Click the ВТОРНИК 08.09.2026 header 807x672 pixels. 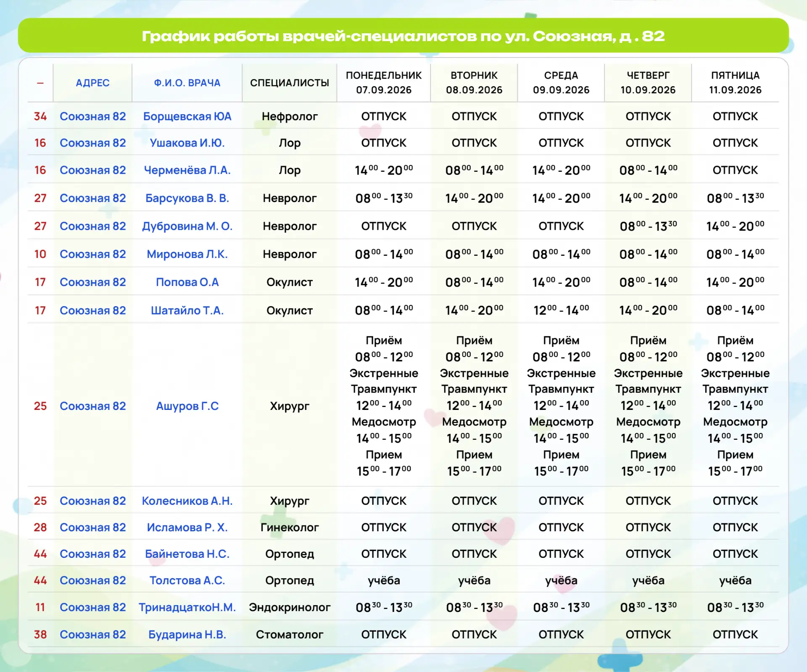click(x=474, y=82)
